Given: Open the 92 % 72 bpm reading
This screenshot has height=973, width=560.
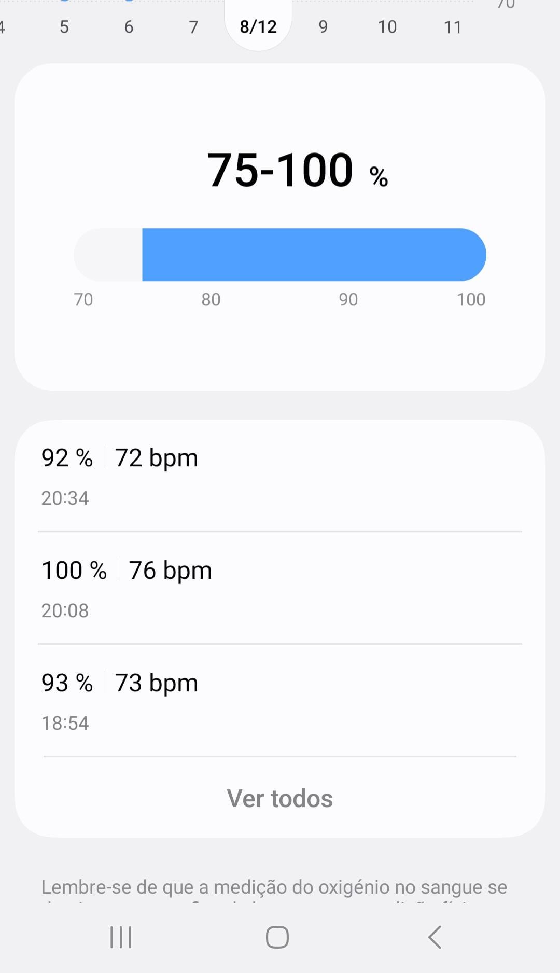Looking at the screenshot, I should tap(280, 476).
